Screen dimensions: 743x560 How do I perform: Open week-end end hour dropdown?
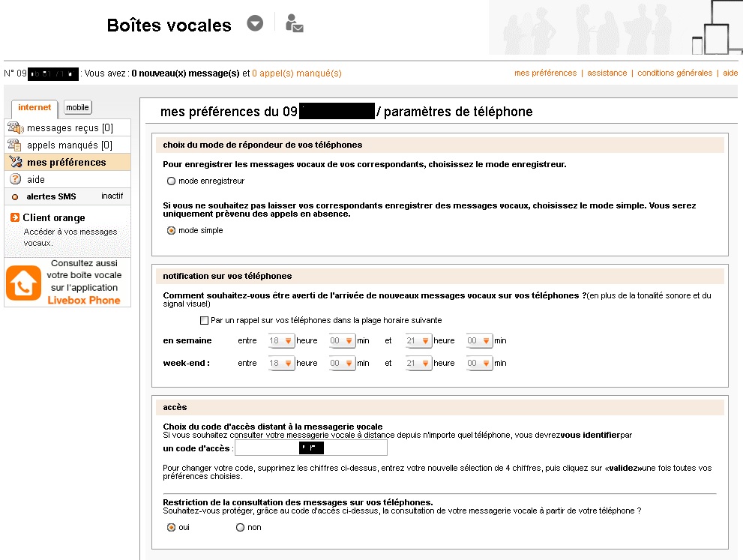(419, 364)
